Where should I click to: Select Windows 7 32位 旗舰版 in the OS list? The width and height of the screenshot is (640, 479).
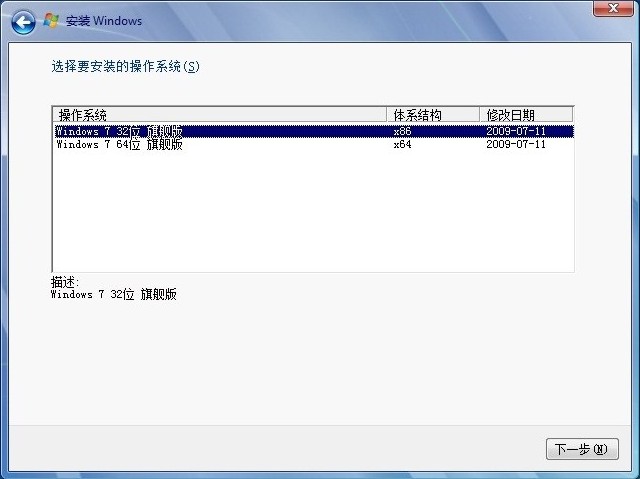[x=313, y=131]
